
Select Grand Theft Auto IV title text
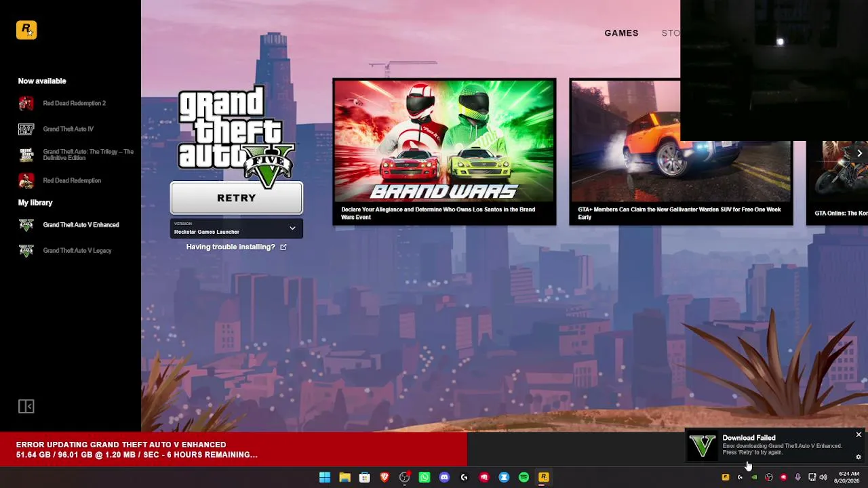[68, 129]
